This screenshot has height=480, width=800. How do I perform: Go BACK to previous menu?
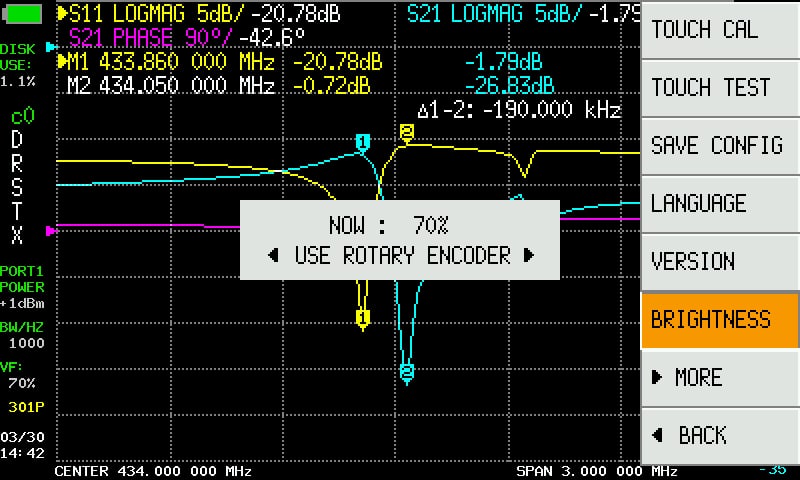tap(719, 436)
